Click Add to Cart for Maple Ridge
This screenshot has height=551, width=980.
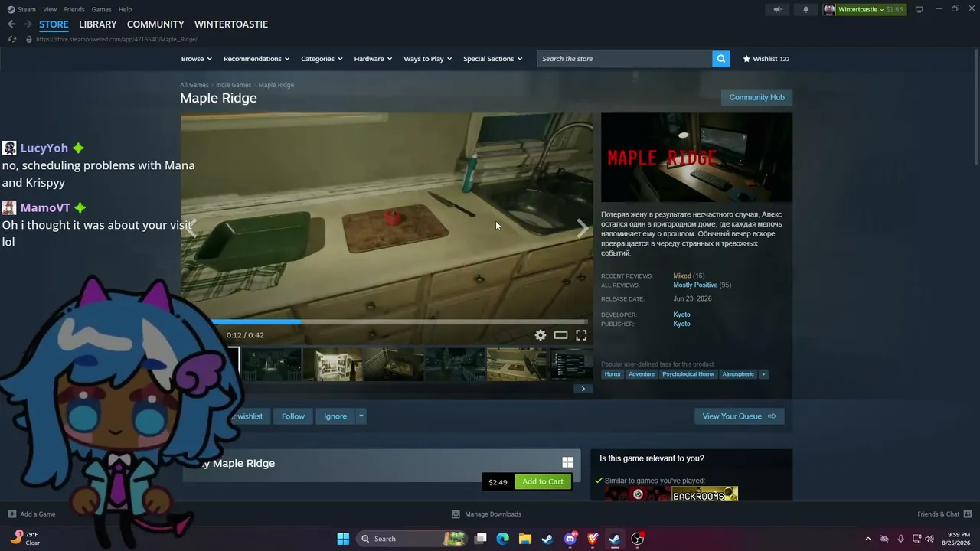tap(543, 481)
